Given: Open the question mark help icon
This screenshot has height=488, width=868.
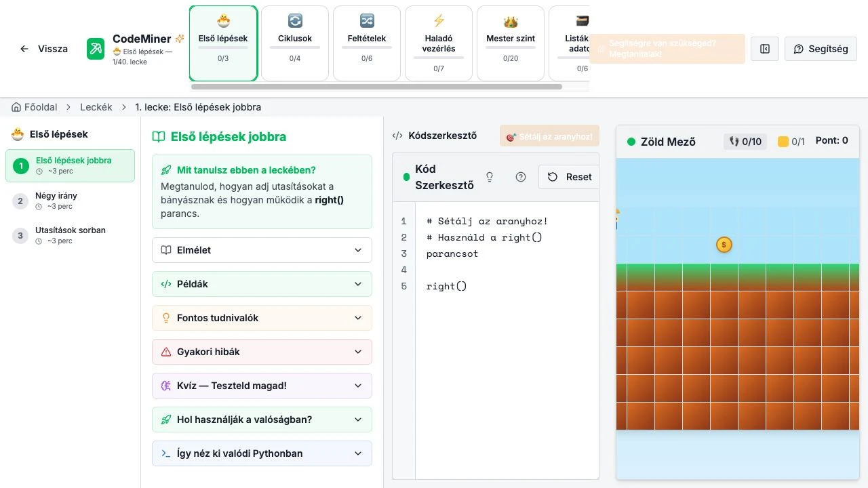Looking at the screenshot, I should tap(521, 177).
